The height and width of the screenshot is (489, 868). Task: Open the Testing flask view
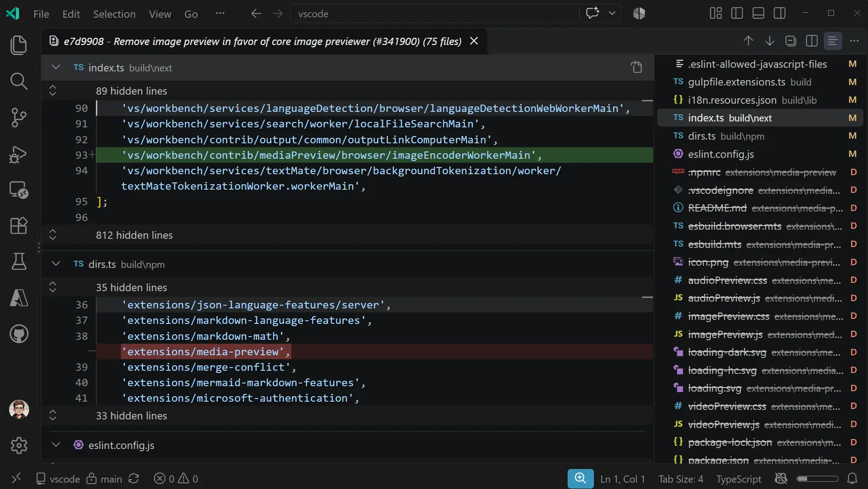(x=19, y=262)
